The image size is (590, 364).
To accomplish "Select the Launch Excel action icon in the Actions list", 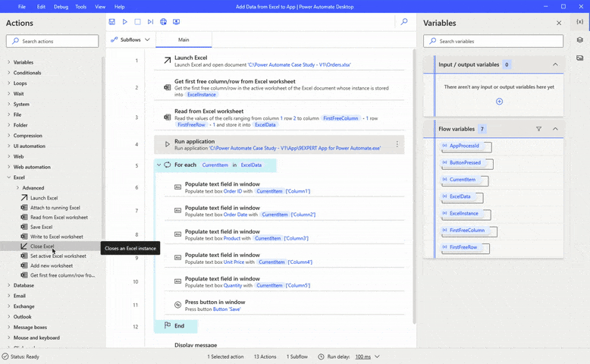I will coord(24,198).
